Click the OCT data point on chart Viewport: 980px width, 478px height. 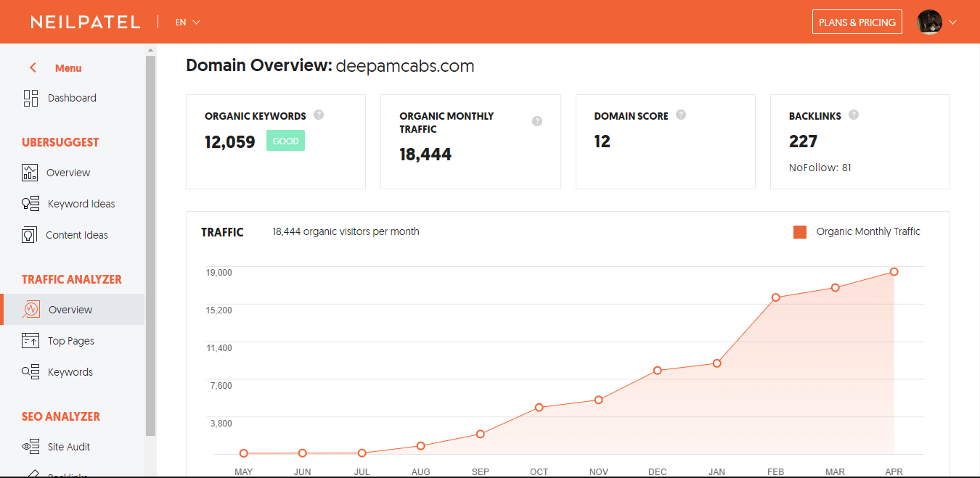(x=539, y=408)
